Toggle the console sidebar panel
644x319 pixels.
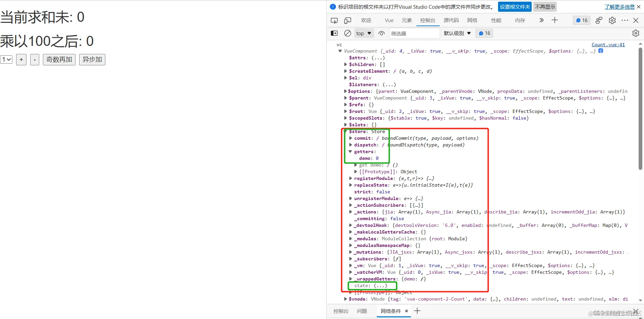click(334, 33)
